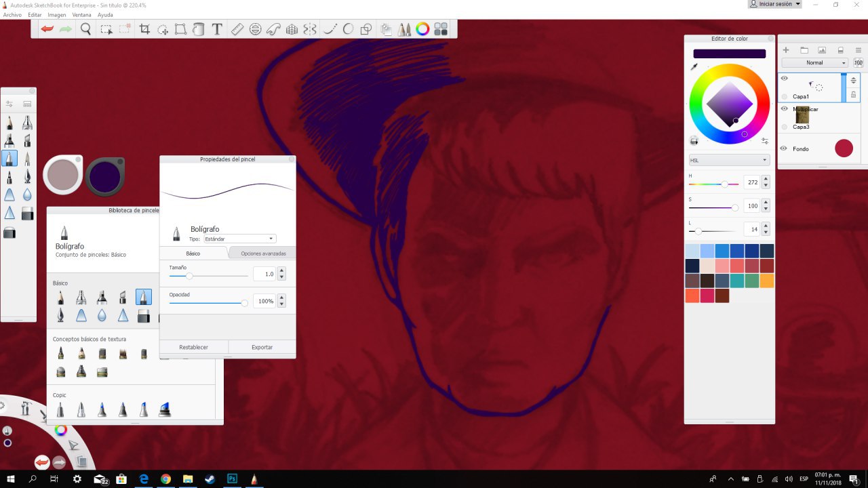Pick the eyedropper in Editor de color
Viewport: 868px width, 488px height.
pyautogui.click(x=694, y=66)
